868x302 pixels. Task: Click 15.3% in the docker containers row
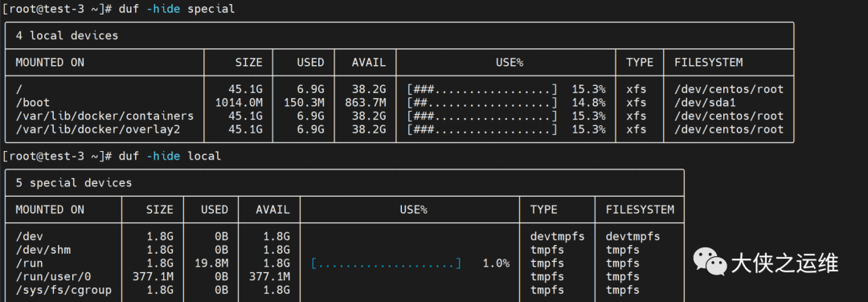click(x=588, y=116)
